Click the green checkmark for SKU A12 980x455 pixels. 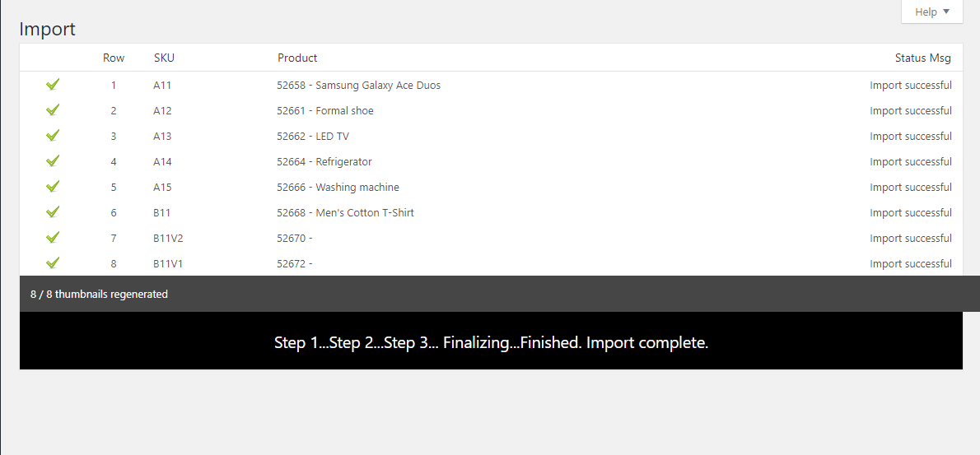[x=54, y=110]
